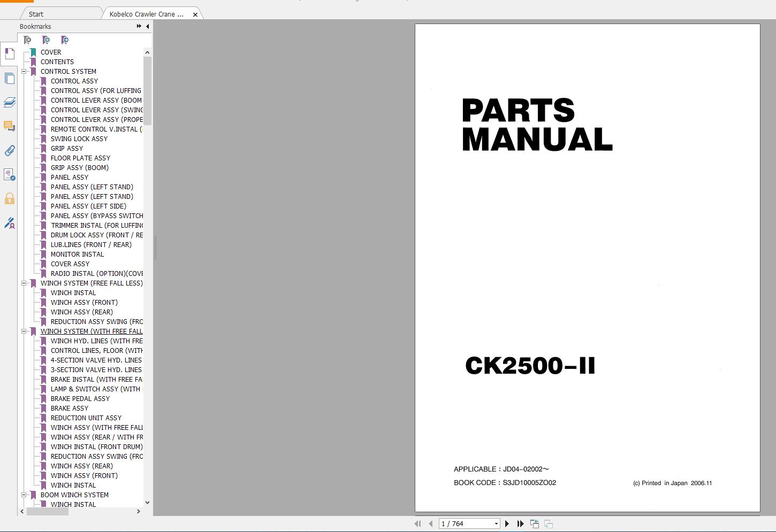
Task: Click the bookmarks vertical scrollbar up arrow
Action: tap(147, 52)
